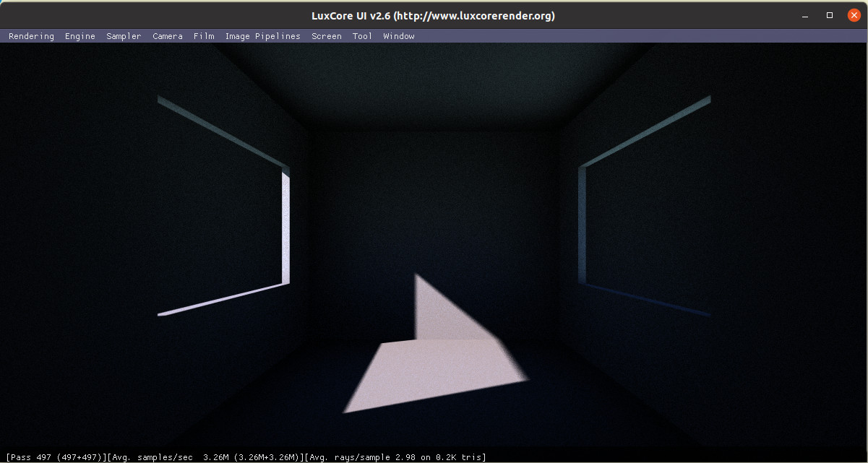This screenshot has height=463, width=868.
Task: Click the Avg. rays/sample status readout
Action: click(395, 457)
